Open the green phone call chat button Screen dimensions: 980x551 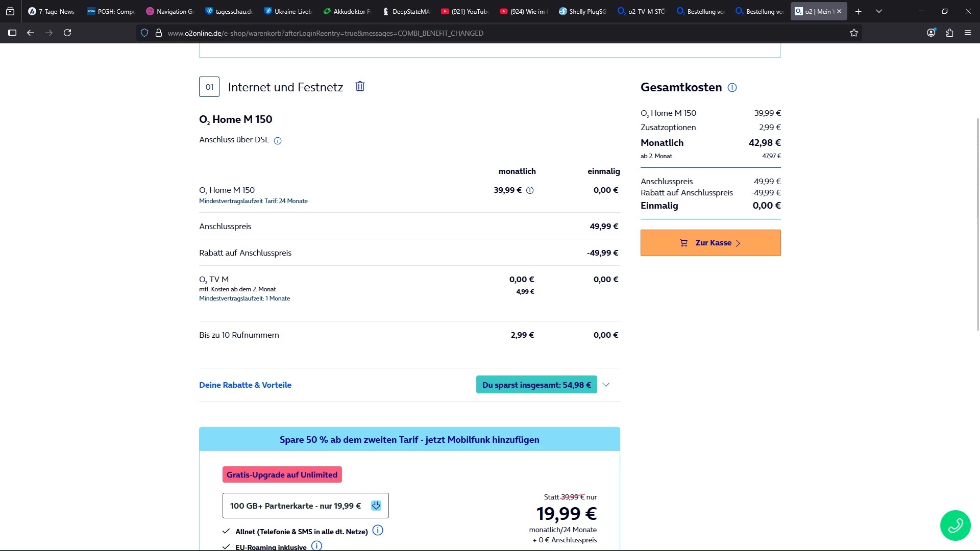pos(955,525)
